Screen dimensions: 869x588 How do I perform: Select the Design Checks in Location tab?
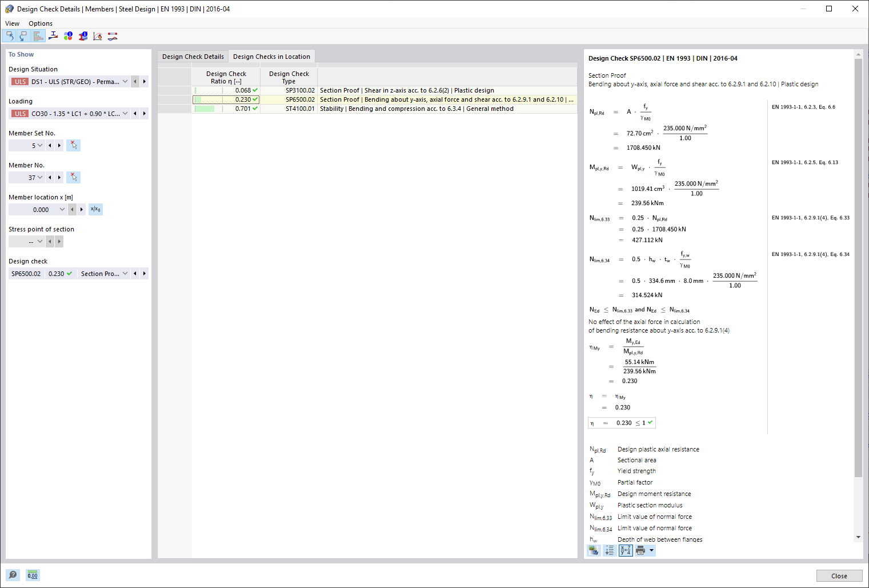(271, 57)
